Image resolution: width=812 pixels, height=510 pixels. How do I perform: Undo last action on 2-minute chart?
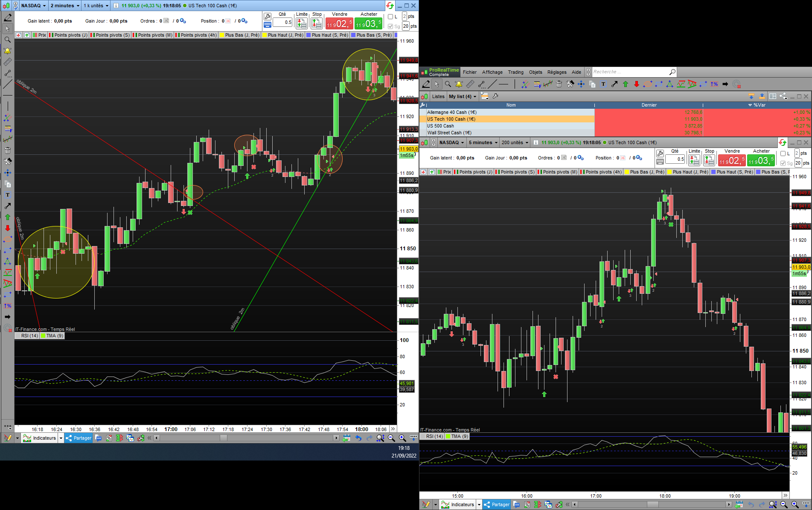358,438
